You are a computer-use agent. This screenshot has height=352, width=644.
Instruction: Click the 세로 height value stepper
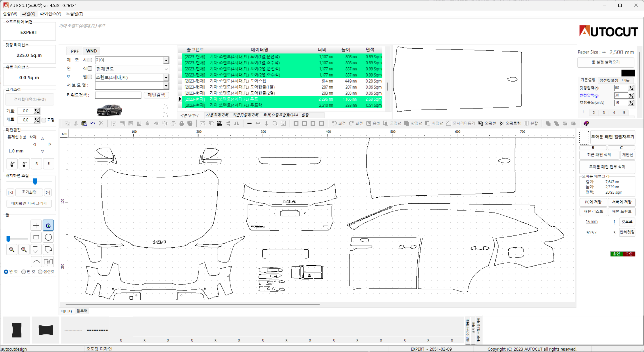(x=37, y=120)
